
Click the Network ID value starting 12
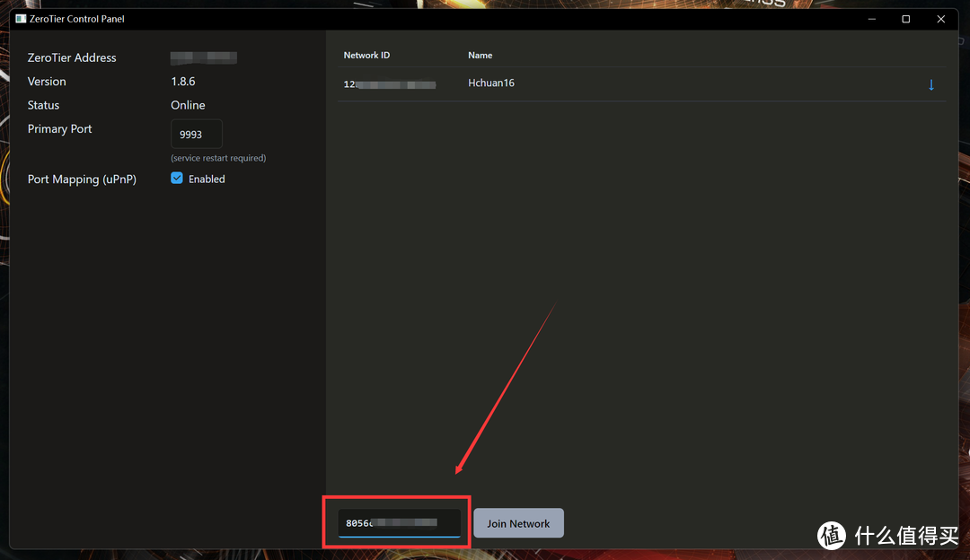(x=390, y=84)
